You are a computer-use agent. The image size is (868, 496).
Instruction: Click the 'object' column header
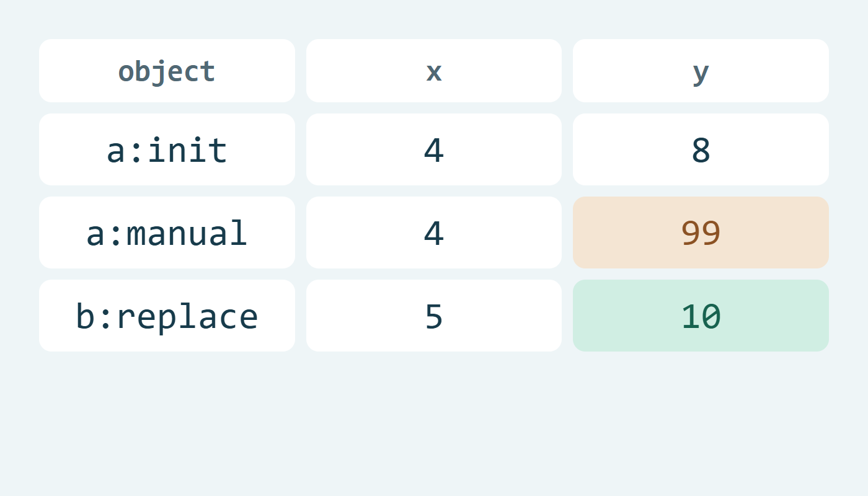point(167,71)
